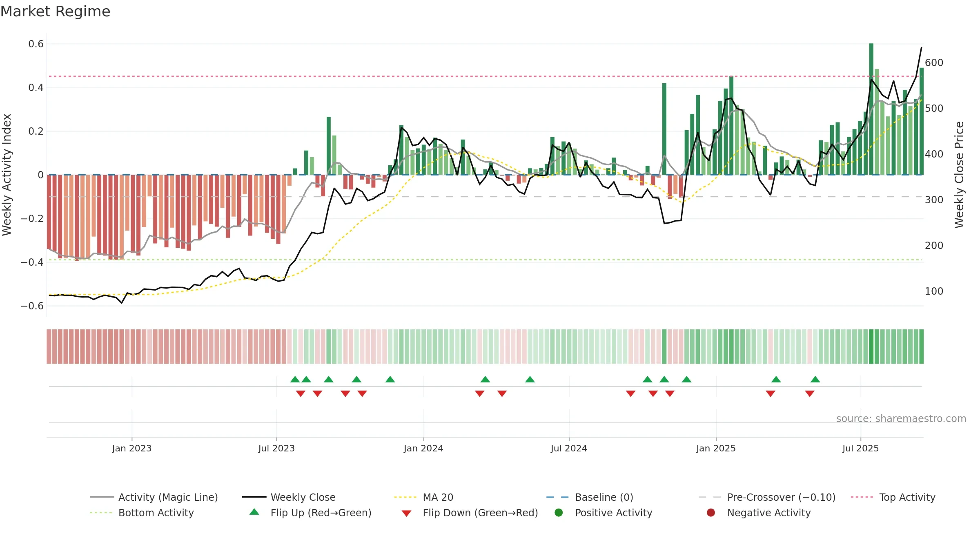This screenshot has width=980, height=551.
Task: Click the 600 right axis tick label
Action: [934, 62]
